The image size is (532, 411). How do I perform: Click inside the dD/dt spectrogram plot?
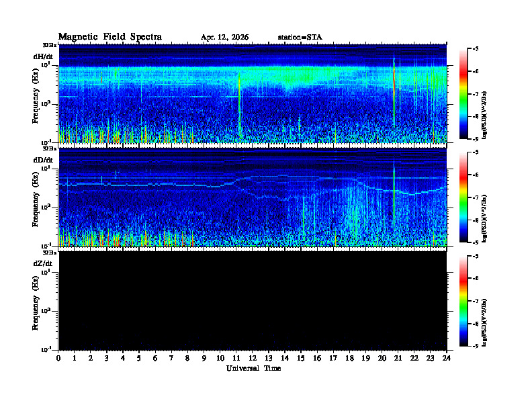tap(253, 197)
